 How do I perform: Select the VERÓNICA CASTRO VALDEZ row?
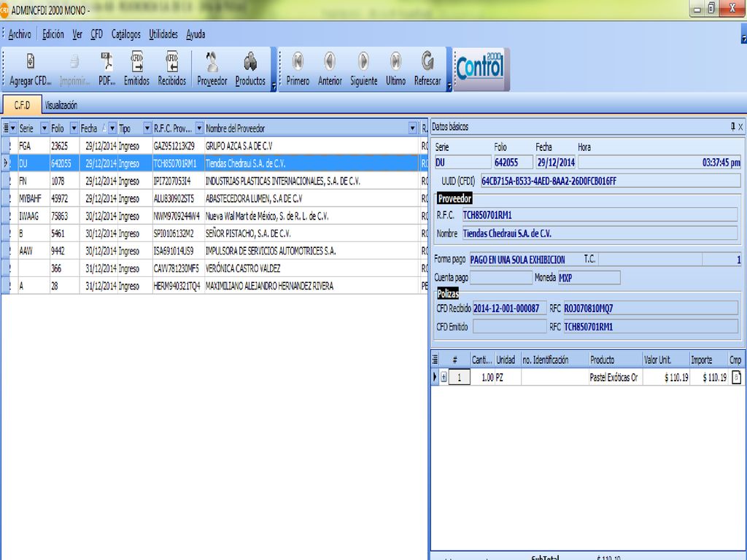(214, 268)
